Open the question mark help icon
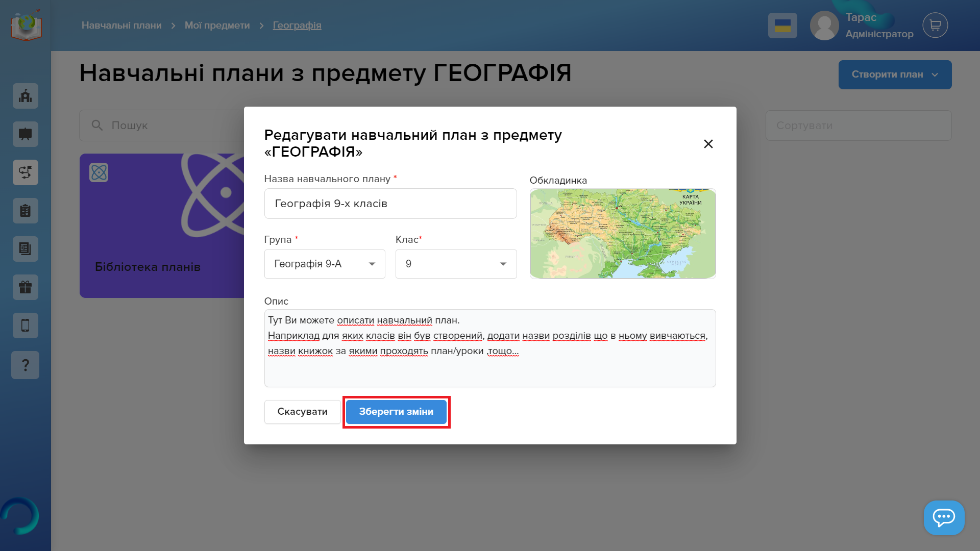The width and height of the screenshot is (980, 551). click(x=26, y=365)
